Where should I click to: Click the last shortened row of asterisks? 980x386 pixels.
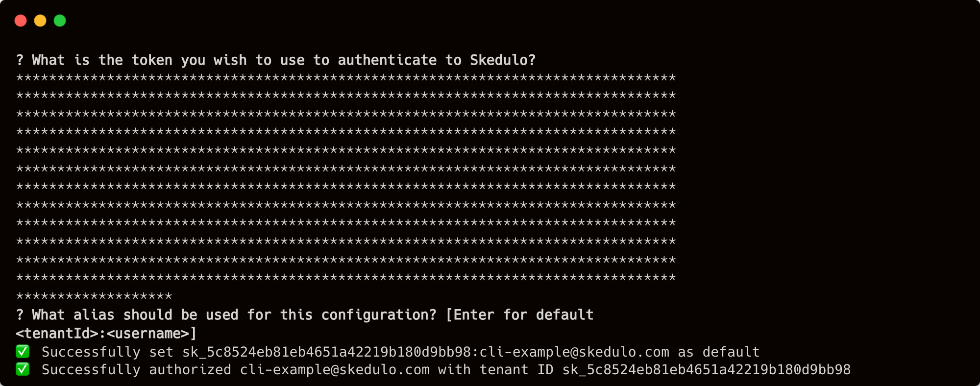pyautogui.click(x=93, y=296)
